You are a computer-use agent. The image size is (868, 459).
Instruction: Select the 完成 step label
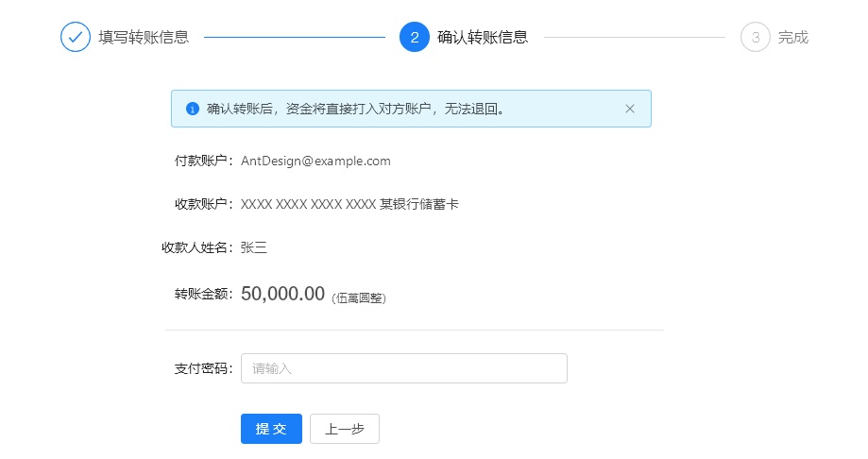(793, 37)
